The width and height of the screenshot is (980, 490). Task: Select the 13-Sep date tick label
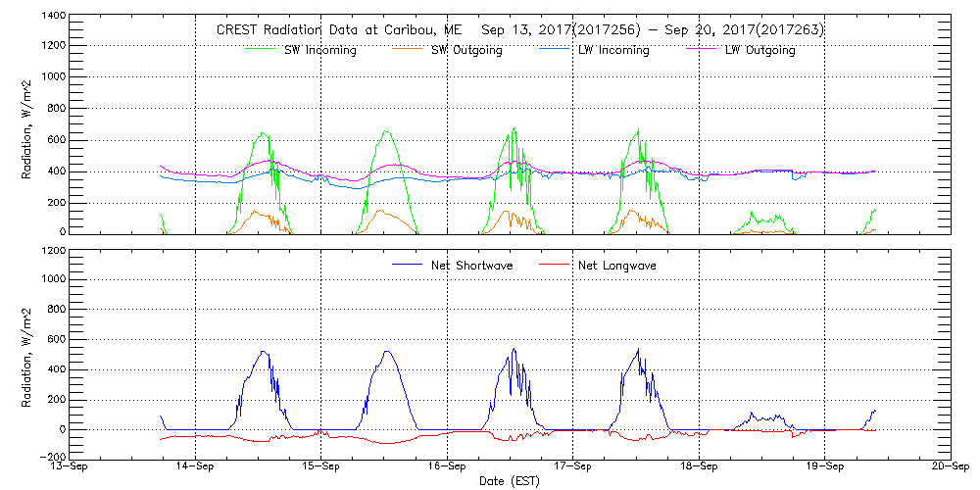tap(69, 467)
